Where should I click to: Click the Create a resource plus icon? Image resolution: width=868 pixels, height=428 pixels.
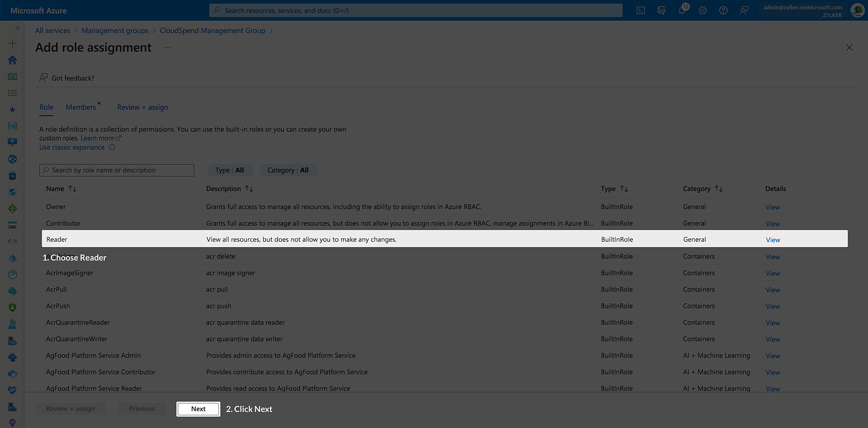coord(13,43)
